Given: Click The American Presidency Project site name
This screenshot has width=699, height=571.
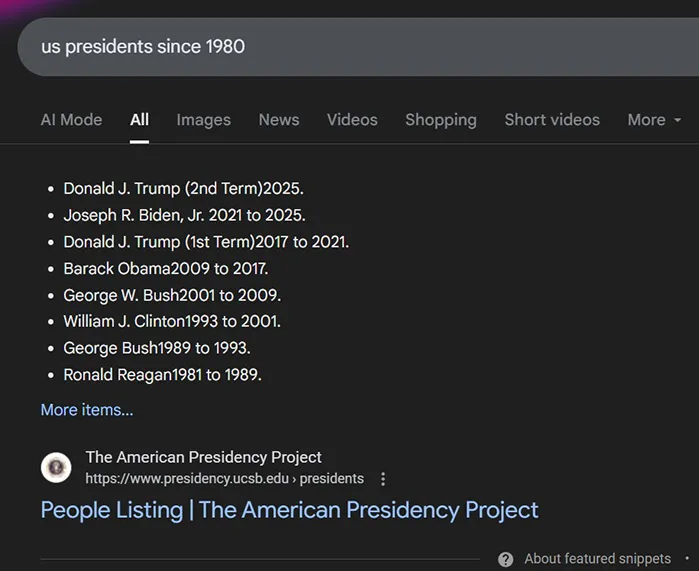Looking at the screenshot, I should pyautogui.click(x=204, y=457).
